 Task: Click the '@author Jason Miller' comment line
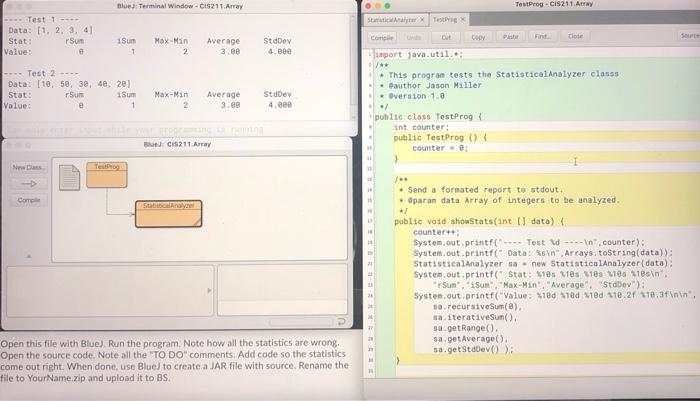pyautogui.click(x=435, y=85)
